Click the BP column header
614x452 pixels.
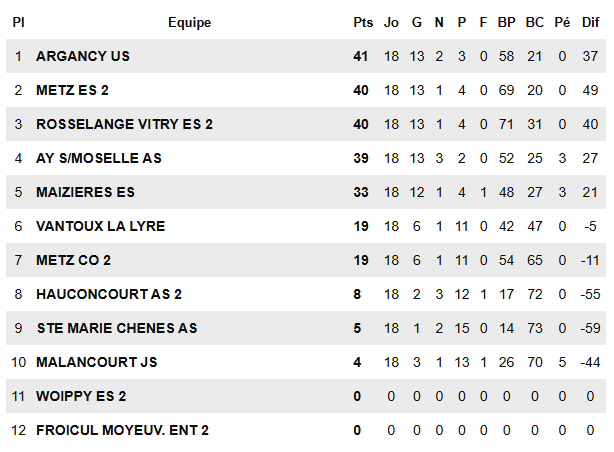506,22
